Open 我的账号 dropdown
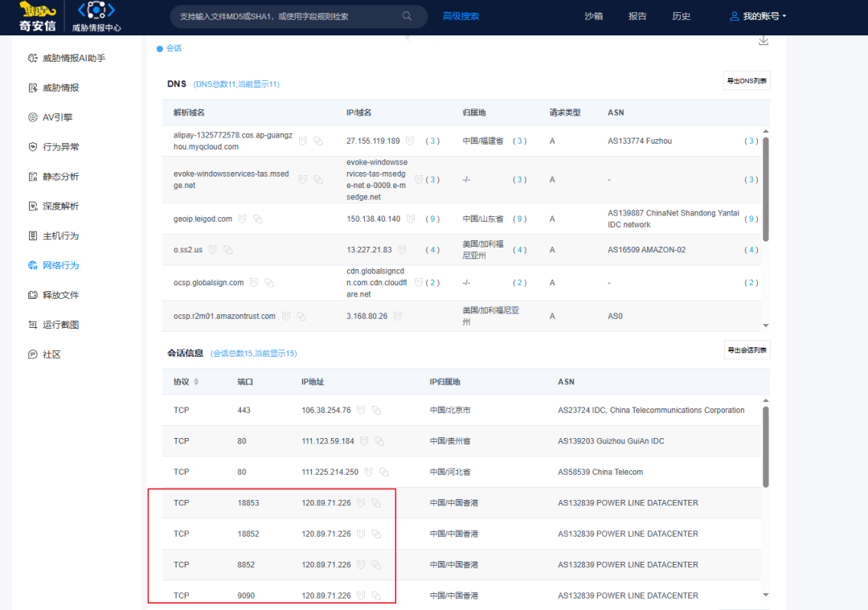The height and width of the screenshot is (610, 868). (758, 16)
